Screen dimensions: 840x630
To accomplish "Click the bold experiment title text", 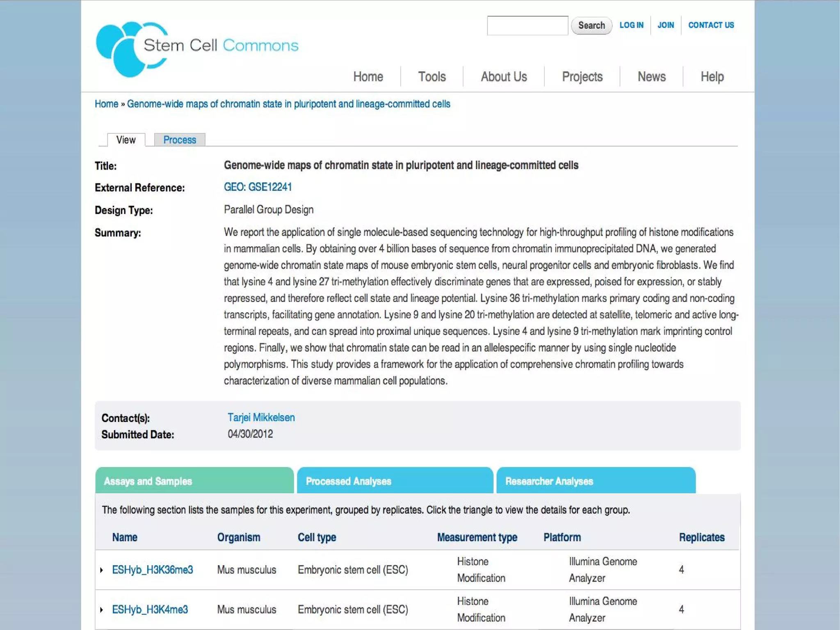I will click(x=401, y=165).
